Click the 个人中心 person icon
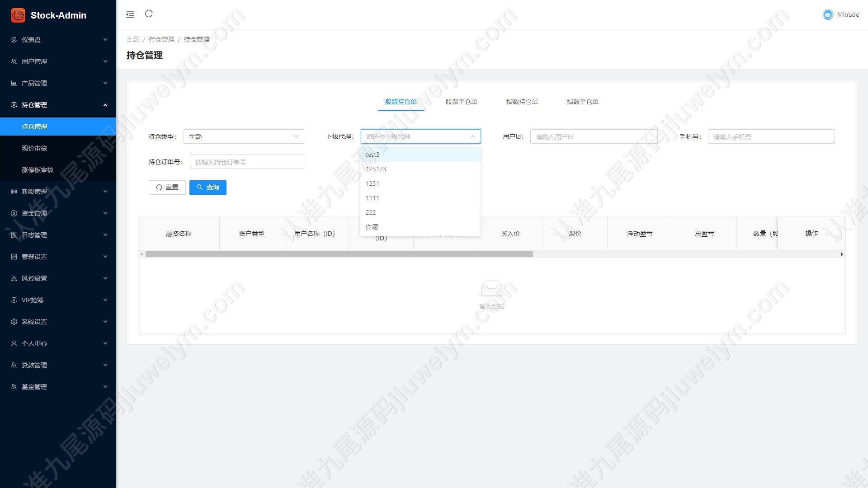The image size is (868, 488). point(14,343)
